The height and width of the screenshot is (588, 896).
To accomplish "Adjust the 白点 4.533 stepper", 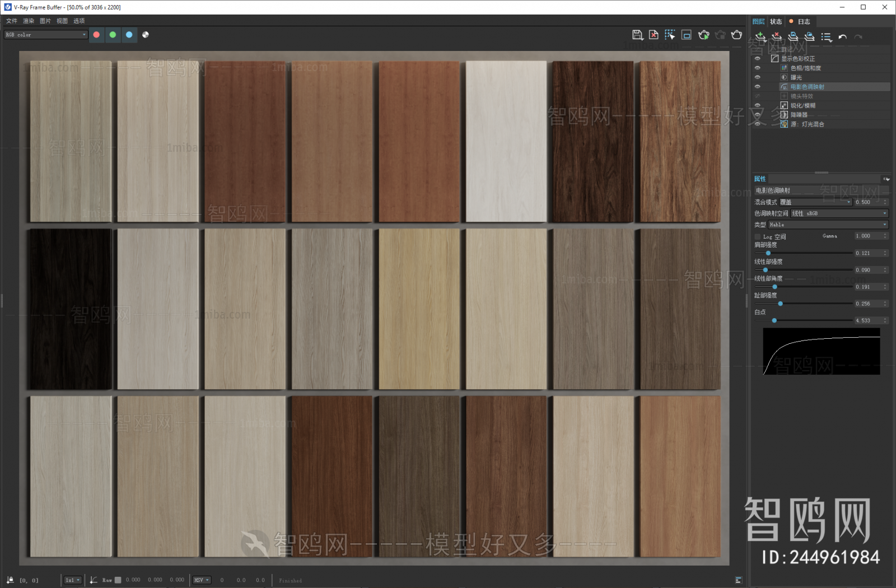I will [885, 320].
